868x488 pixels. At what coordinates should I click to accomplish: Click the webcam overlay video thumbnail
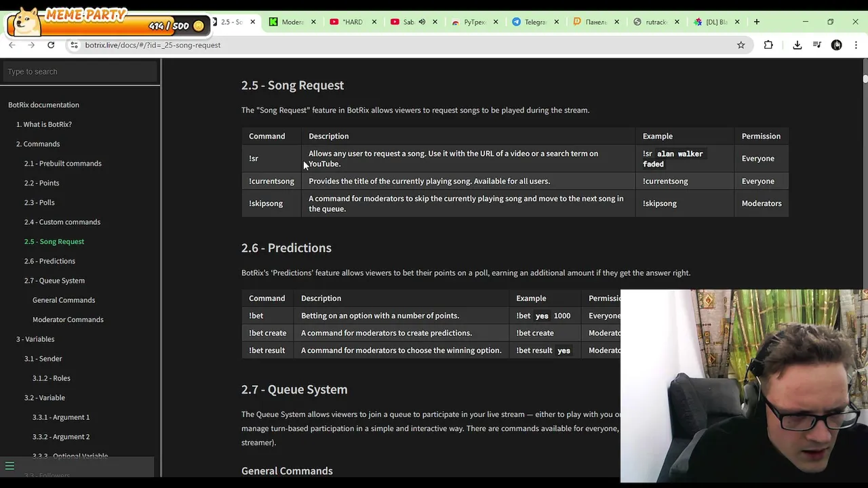744,386
